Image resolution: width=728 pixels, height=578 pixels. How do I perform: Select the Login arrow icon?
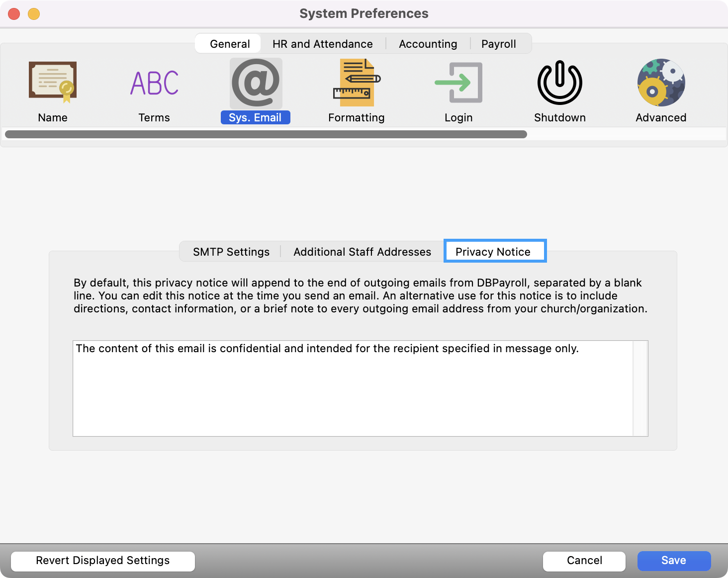(458, 83)
